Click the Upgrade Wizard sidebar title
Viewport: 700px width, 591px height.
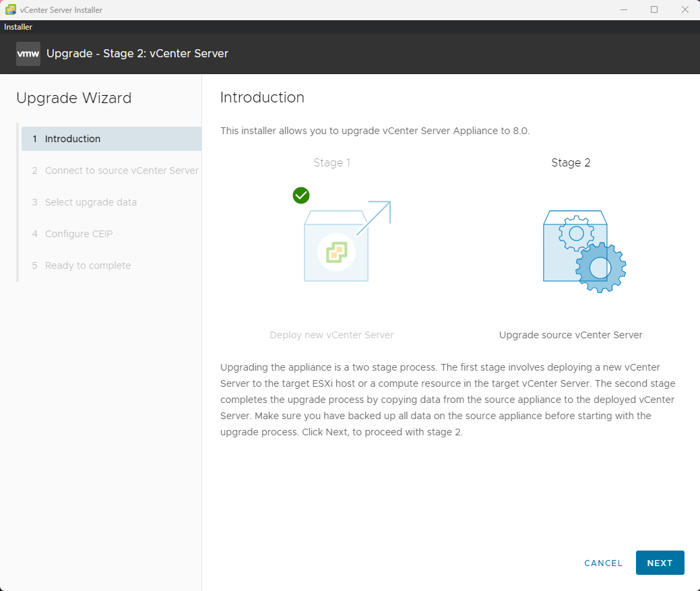click(73, 98)
